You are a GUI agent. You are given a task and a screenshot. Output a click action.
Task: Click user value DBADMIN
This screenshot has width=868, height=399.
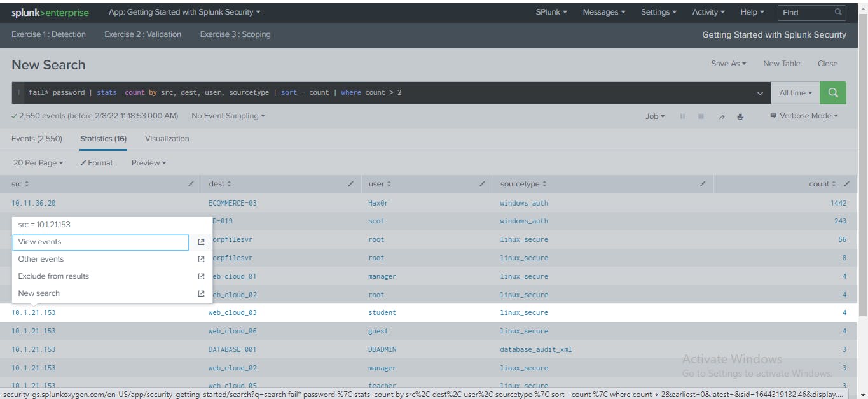point(382,350)
